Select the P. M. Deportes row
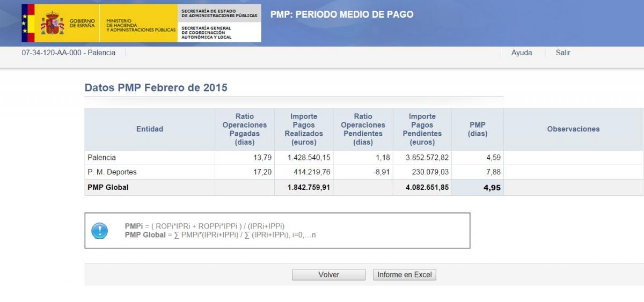The height and width of the screenshot is (302, 644). click(112, 172)
